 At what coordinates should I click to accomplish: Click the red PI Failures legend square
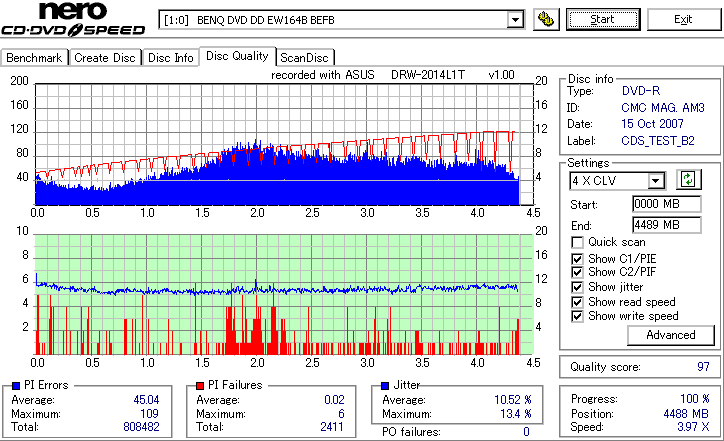pyautogui.click(x=200, y=386)
